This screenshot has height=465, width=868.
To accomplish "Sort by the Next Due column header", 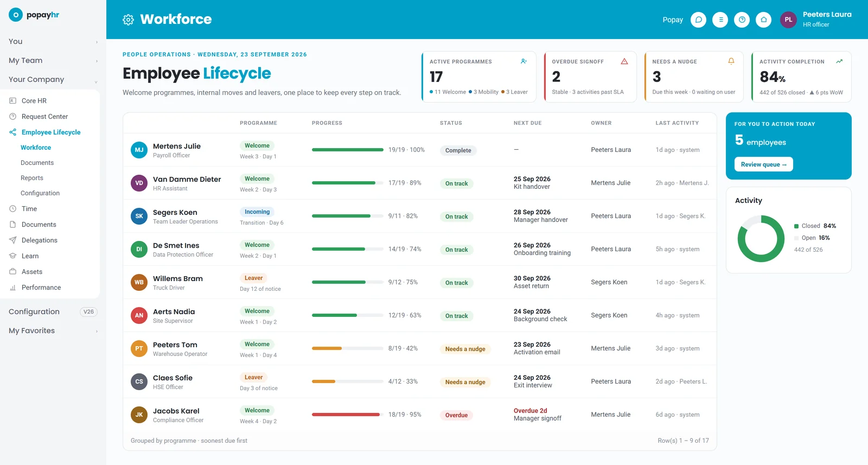I will (527, 123).
